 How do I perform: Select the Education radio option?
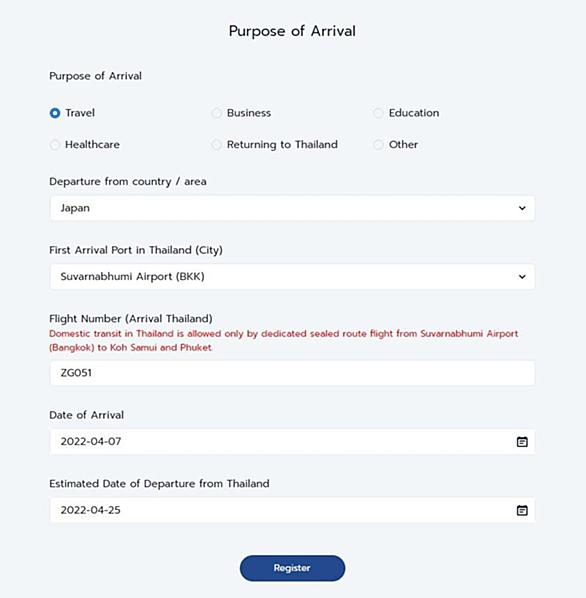[x=378, y=113]
